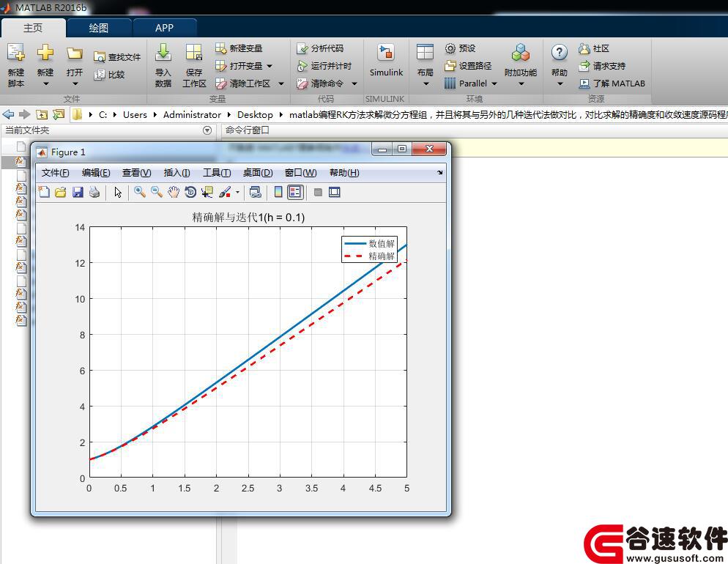The width and height of the screenshot is (728, 564).
Task: Open Add-Ons (附加功能)
Action: 521,65
